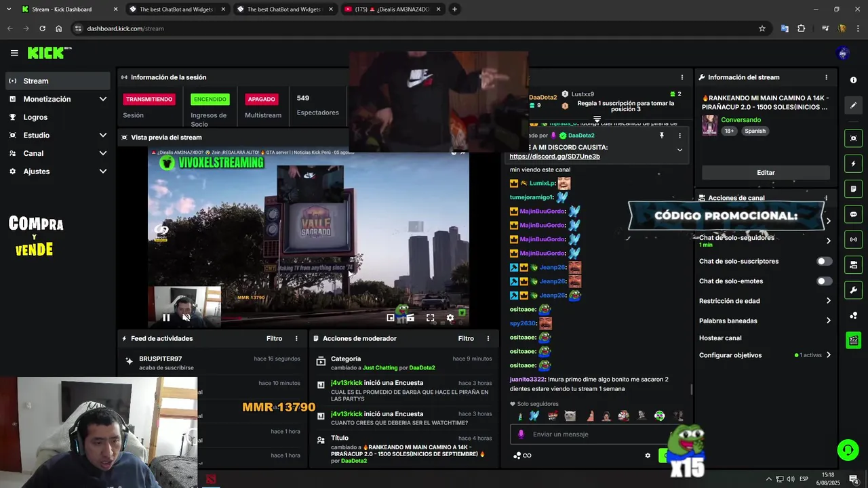
Task: Toggle the moderator actions note widget icon
Action: [853, 188]
